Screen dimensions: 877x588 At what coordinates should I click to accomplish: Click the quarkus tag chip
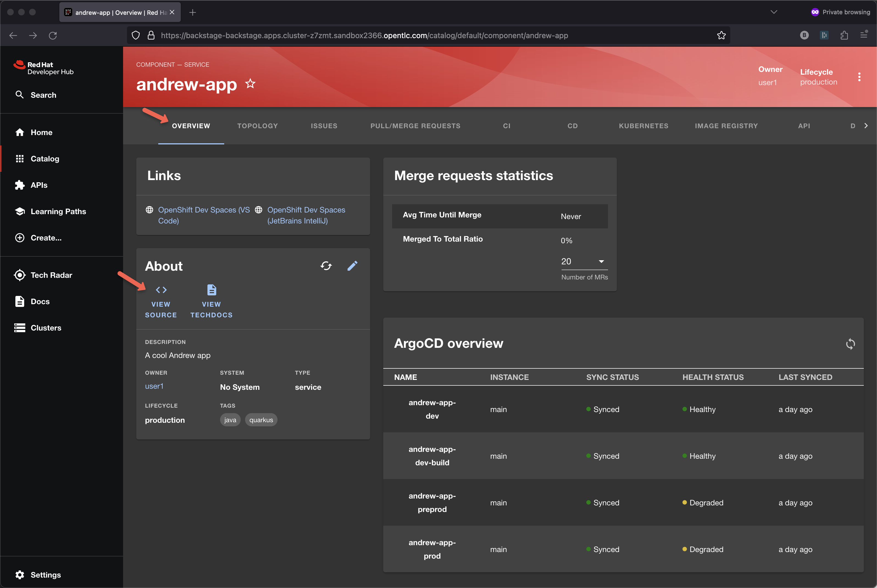261,420
